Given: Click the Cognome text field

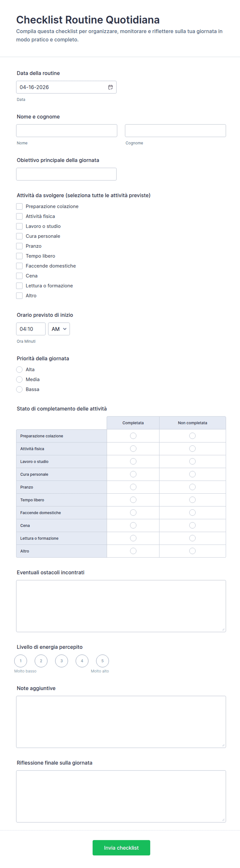Looking at the screenshot, I should (175, 131).
